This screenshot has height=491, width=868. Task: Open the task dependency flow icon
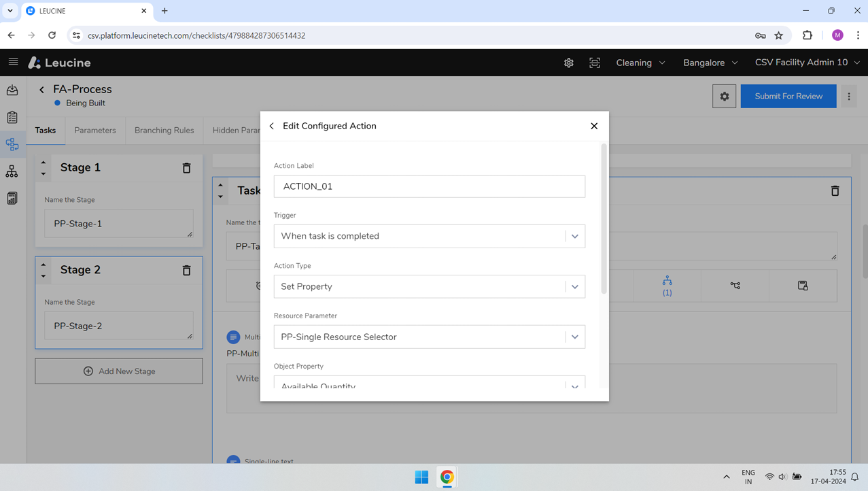point(735,286)
